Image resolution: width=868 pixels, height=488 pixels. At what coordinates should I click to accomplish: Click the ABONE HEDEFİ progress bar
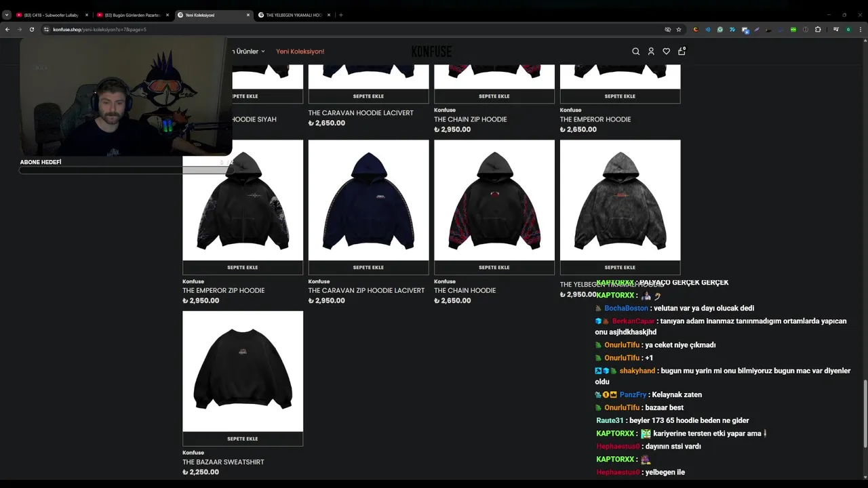(x=126, y=170)
